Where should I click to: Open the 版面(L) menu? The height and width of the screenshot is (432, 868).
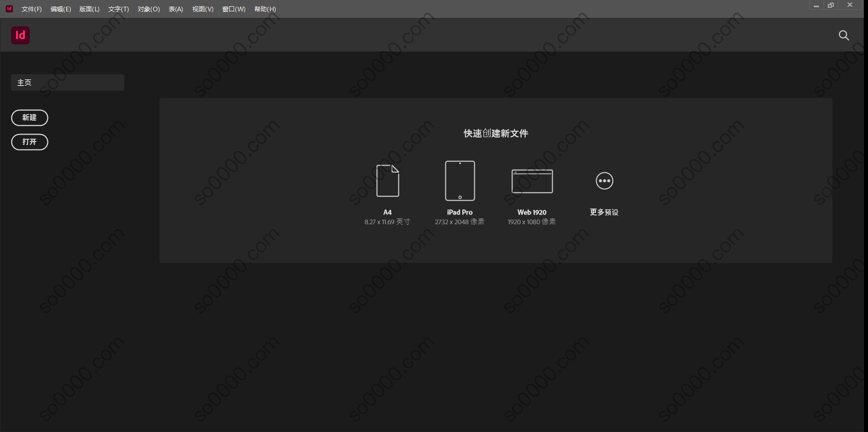[x=89, y=9]
